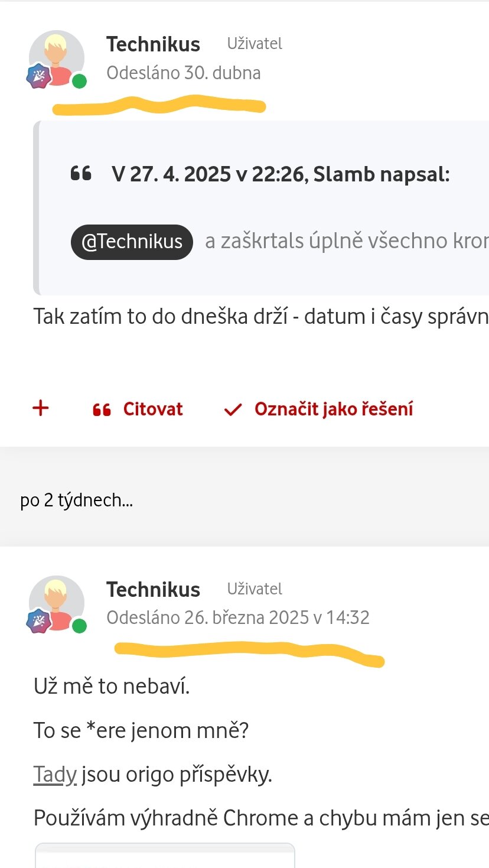Click the quotation mark icon beside Citovat

point(102,409)
